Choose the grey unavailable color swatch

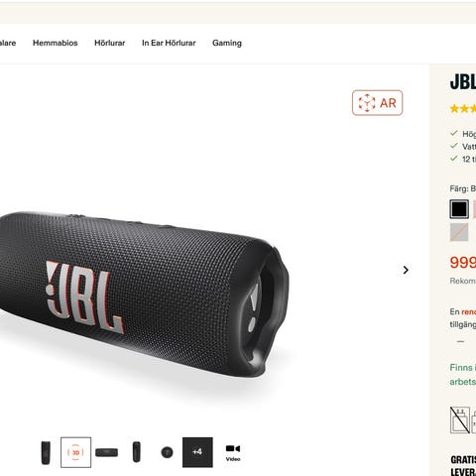pyautogui.click(x=459, y=232)
